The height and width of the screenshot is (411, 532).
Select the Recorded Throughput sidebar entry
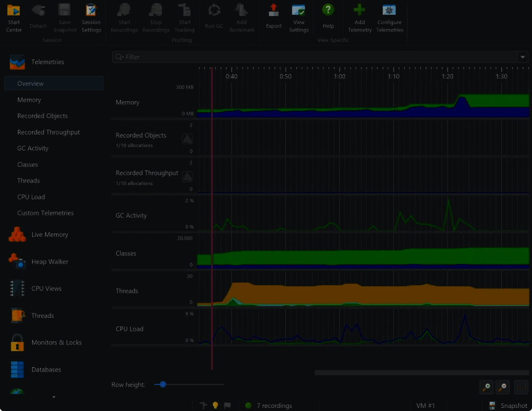pyautogui.click(x=48, y=132)
